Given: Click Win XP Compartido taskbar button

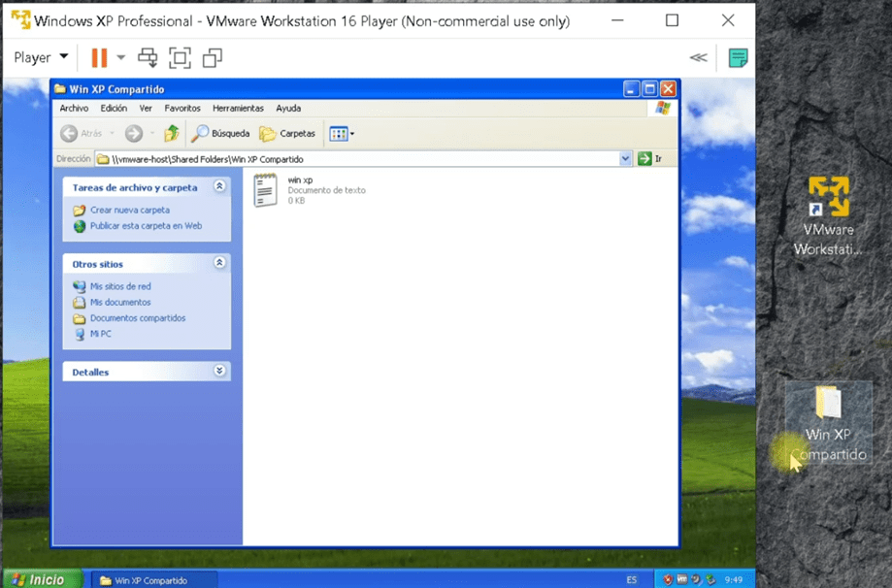Looking at the screenshot, I should click(153, 580).
